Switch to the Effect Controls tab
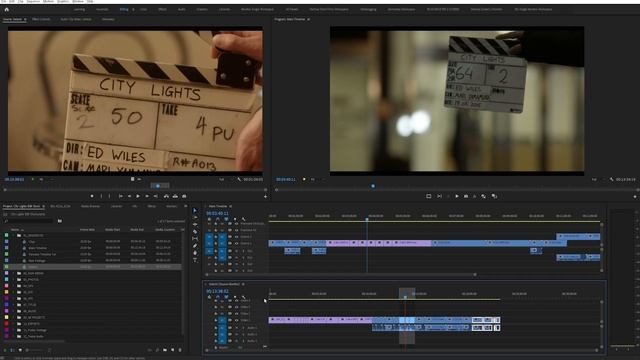Viewport: 640px width, 360px height. (41, 19)
